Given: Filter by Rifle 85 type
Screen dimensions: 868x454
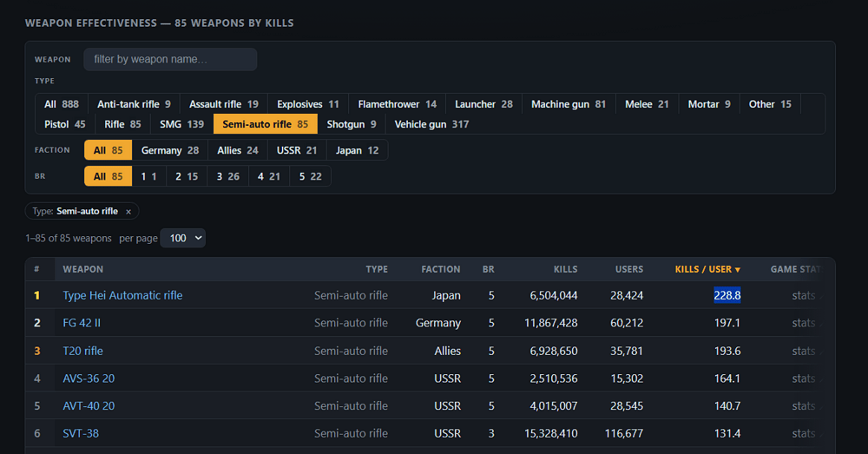Looking at the screenshot, I should pyautogui.click(x=122, y=124).
